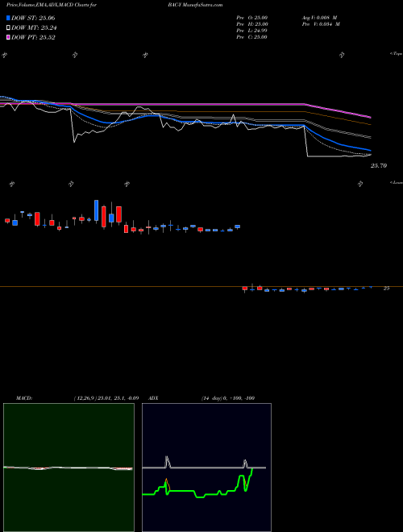This screenshot has height=532, width=403.
Task: Click the chart title 'Price,Volume,EMA,ADX,MACD Charts for'
Action: point(52,5)
